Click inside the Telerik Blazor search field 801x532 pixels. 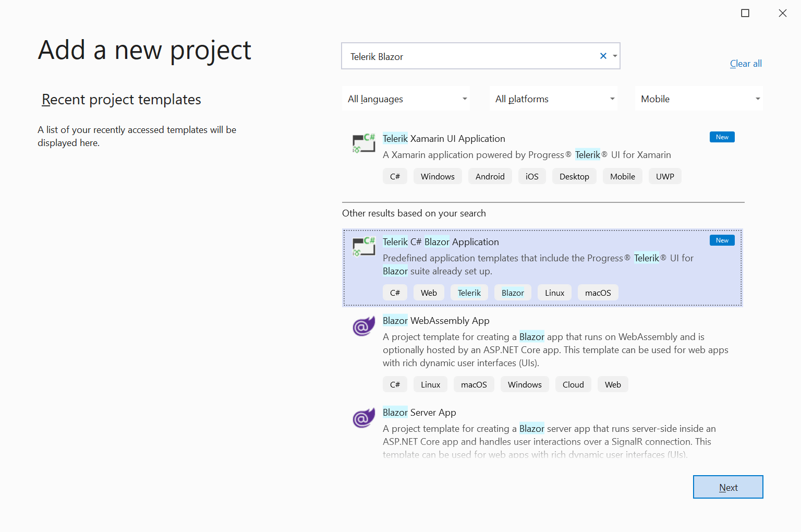pos(469,56)
